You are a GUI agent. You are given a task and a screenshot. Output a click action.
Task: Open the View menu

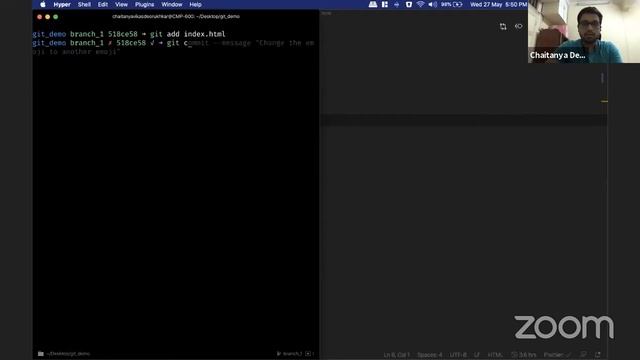point(121,4)
